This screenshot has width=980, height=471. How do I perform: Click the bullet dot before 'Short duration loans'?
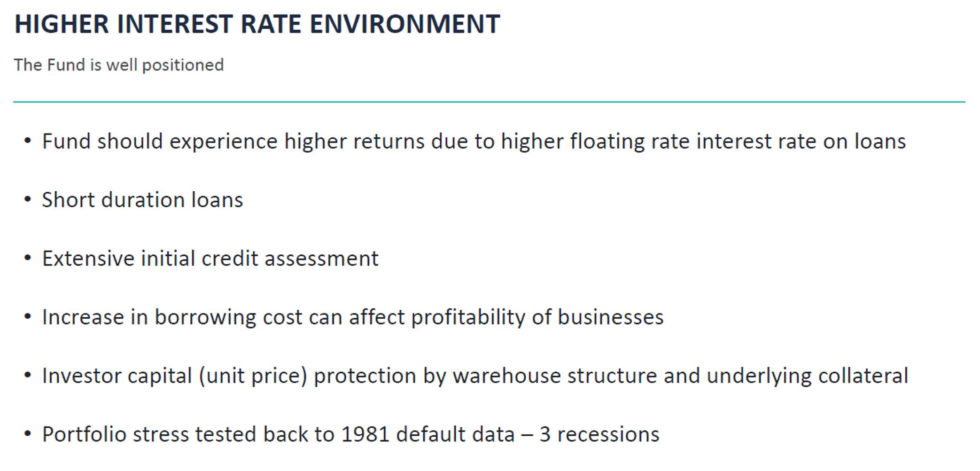point(28,199)
